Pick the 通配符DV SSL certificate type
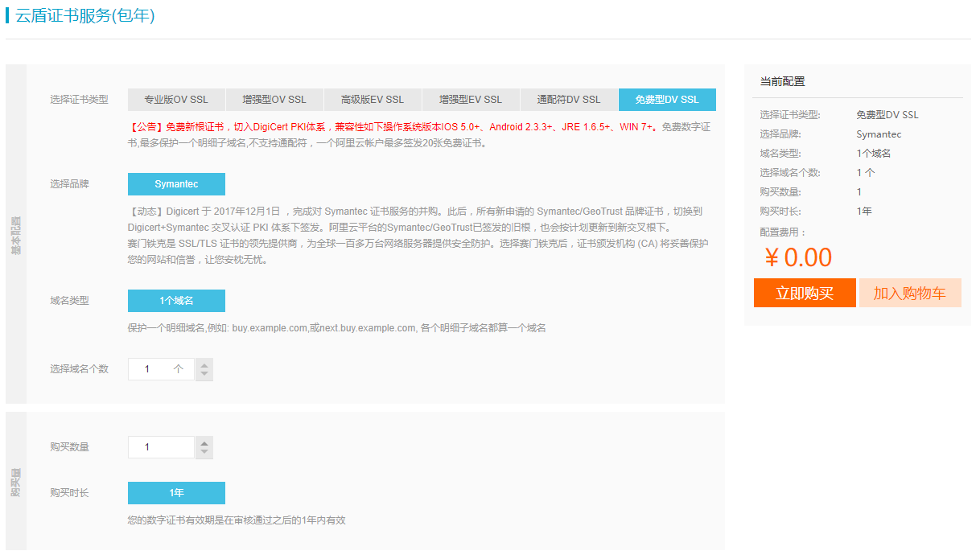 click(x=568, y=99)
